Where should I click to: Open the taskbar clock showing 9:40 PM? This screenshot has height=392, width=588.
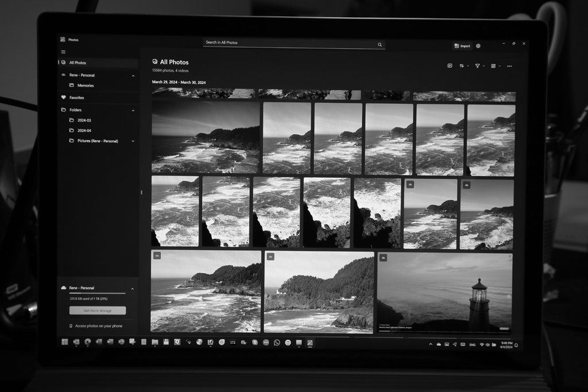[x=506, y=345]
